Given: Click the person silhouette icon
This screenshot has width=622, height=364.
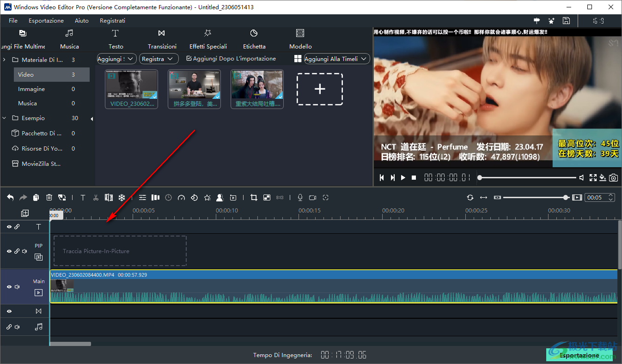Looking at the screenshot, I should [x=220, y=197].
